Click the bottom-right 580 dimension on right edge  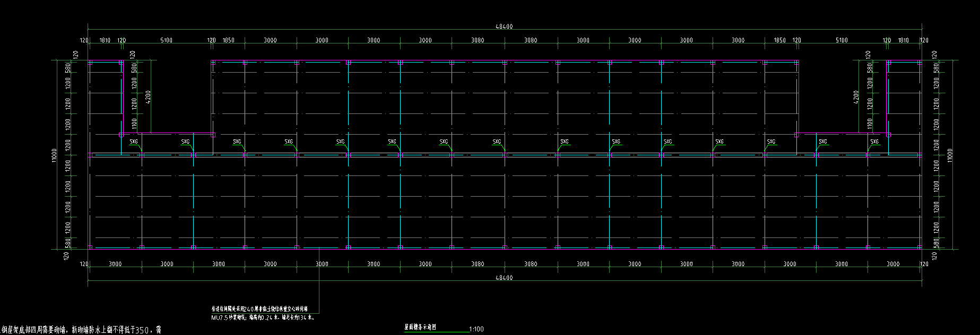click(x=935, y=243)
